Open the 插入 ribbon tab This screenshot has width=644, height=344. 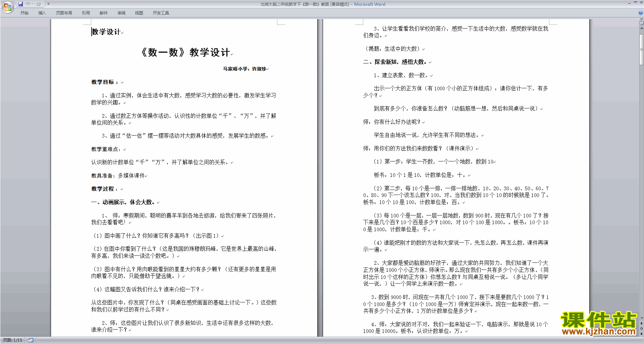pyautogui.click(x=42, y=13)
